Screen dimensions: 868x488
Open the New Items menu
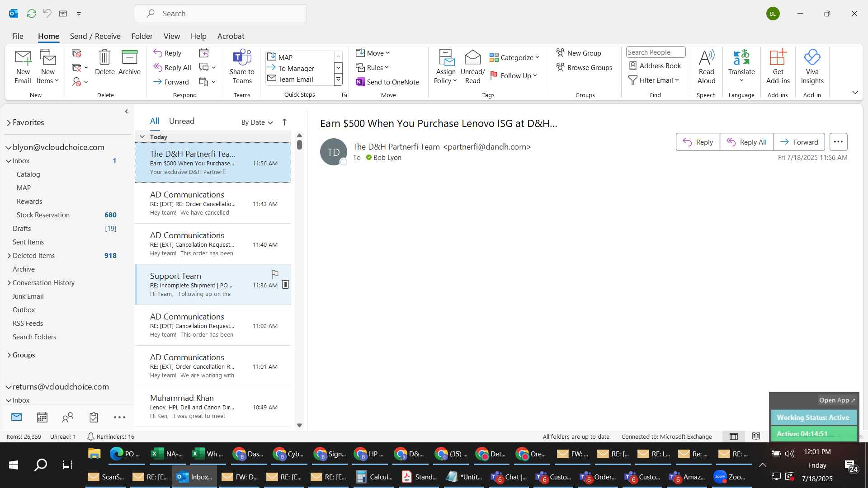[47, 67]
